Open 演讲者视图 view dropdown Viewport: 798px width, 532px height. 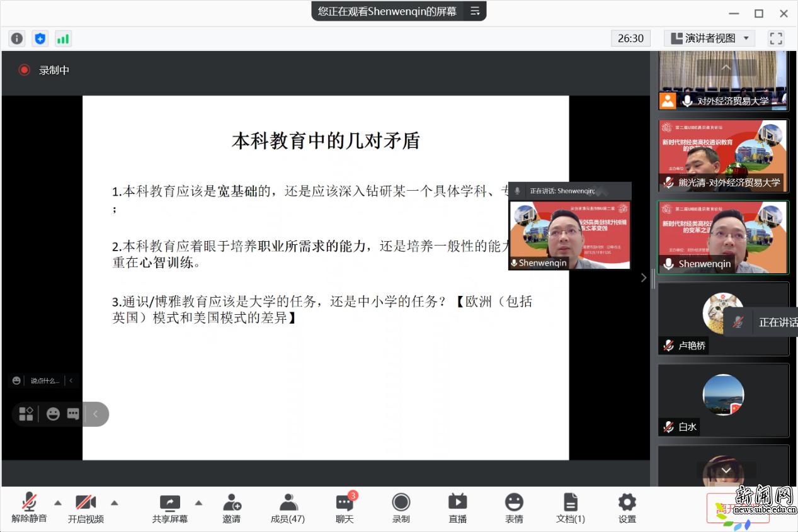709,38
